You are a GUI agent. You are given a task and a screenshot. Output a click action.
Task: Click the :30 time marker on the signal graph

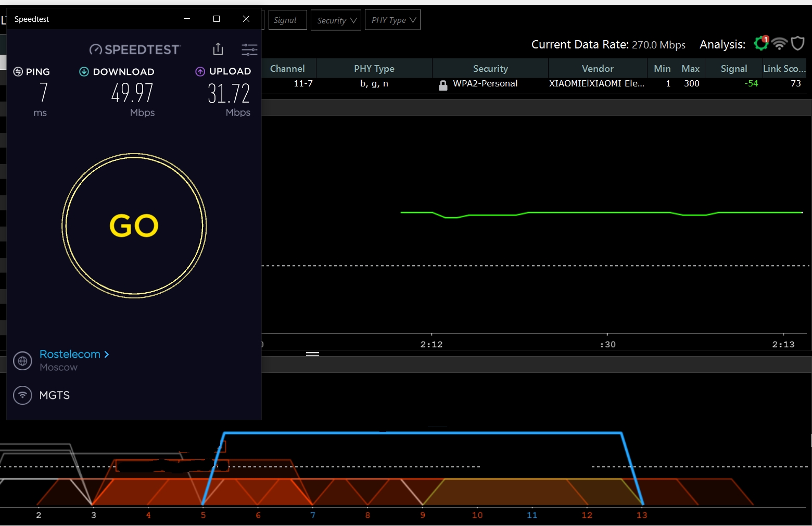(x=607, y=344)
